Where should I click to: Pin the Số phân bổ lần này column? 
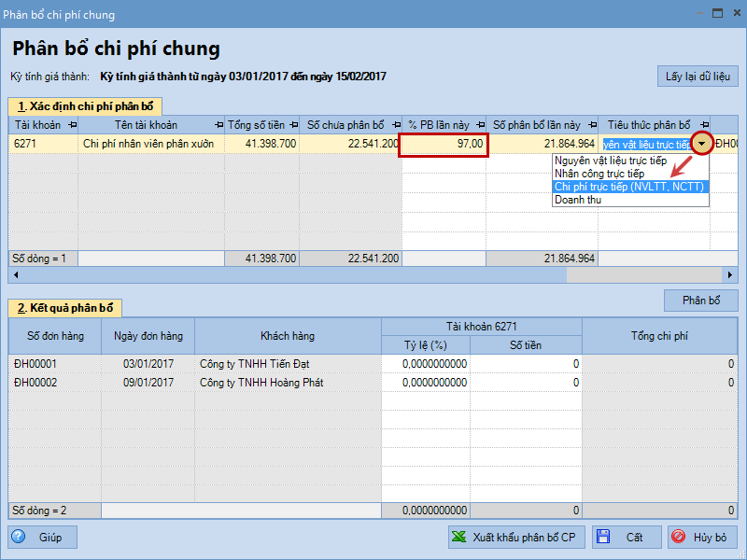click(x=591, y=125)
